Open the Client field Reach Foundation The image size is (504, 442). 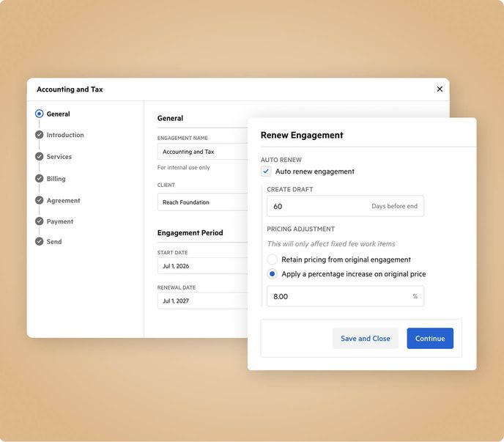point(202,202)
